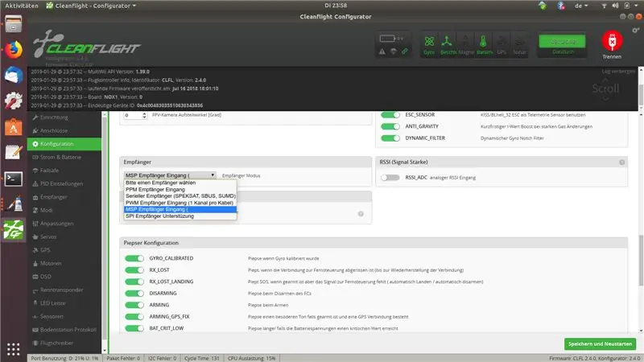644x362 pixels.
Task: Open Firefox from the dock
Action: pos(13,50)
